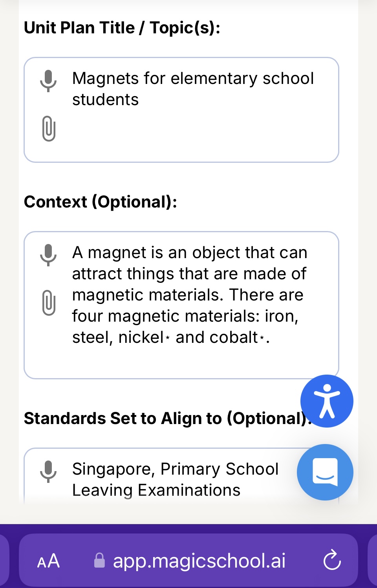Click into the Context text about magnetic materials
Image resolution: width=377 pixels, height=588 pixels.
click(x=188, y=295)
